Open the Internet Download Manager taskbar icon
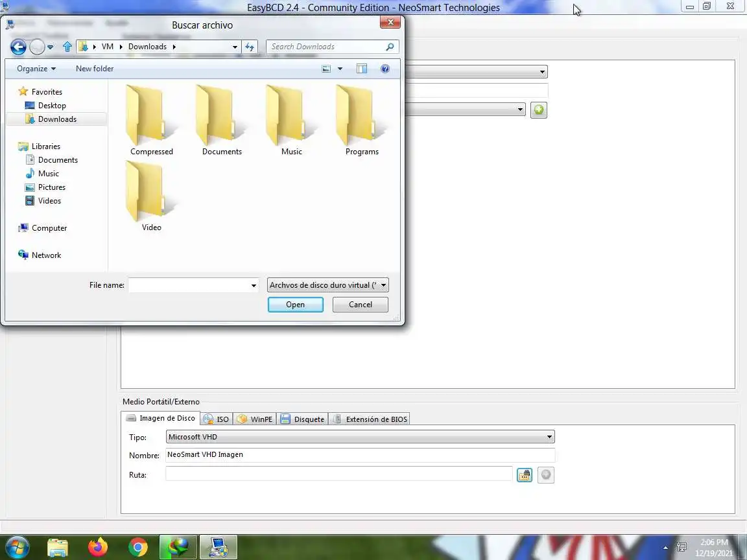 [178, 547]
